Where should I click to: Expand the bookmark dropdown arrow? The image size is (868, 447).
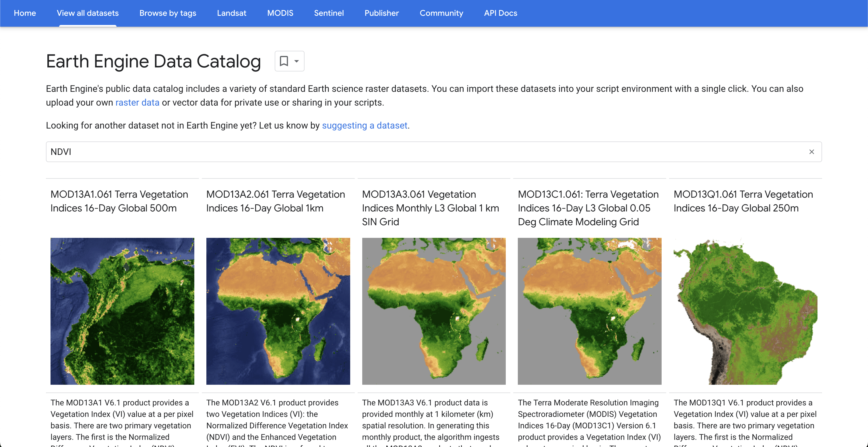pyautogui.click(x=297, y=61)
